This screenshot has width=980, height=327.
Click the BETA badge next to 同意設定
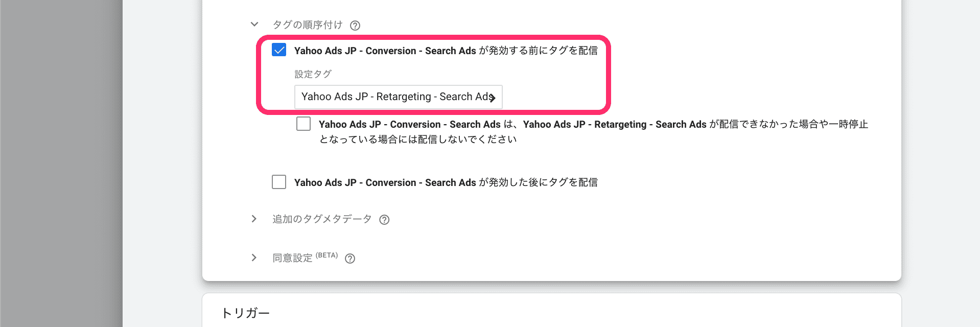pos(326,255)
